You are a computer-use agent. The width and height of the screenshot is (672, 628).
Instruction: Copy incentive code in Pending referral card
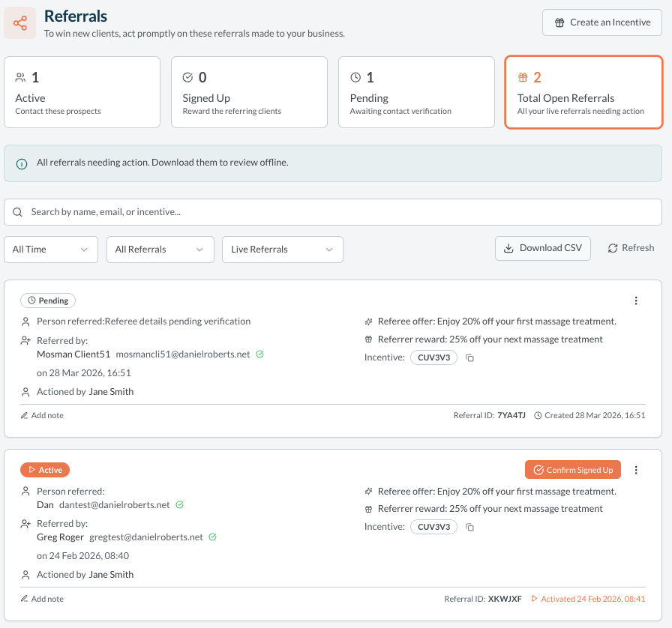pyautogui.click(x=470, y=358)
